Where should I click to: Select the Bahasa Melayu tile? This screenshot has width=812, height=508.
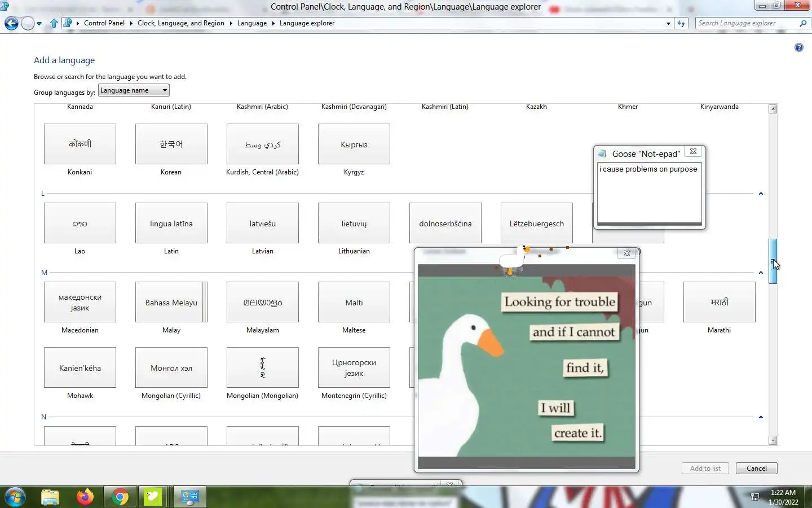171,302
